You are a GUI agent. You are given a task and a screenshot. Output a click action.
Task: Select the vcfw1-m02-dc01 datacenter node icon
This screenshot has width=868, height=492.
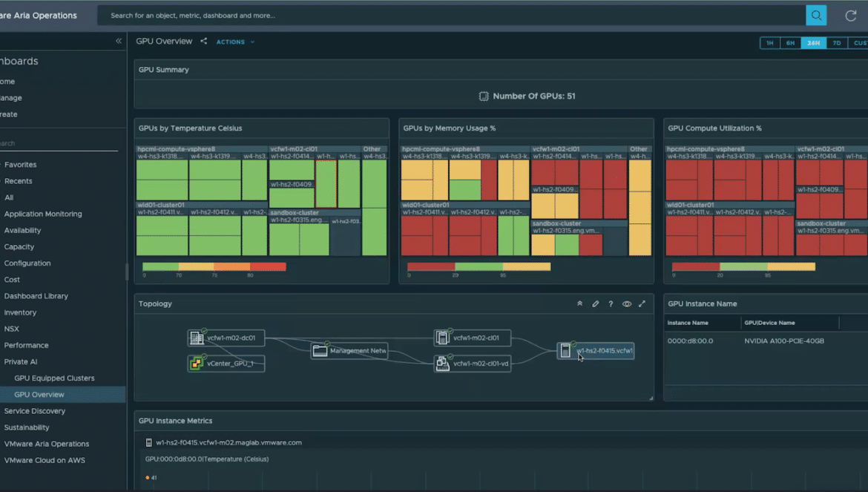pos(197,338)
